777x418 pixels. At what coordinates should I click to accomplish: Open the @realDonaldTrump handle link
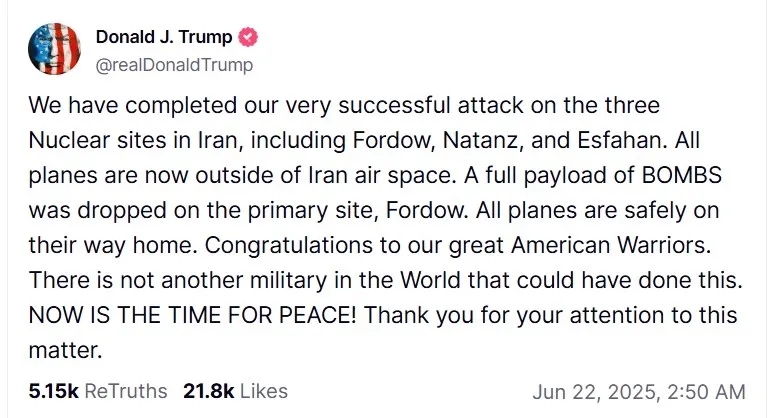coord(174,65)
